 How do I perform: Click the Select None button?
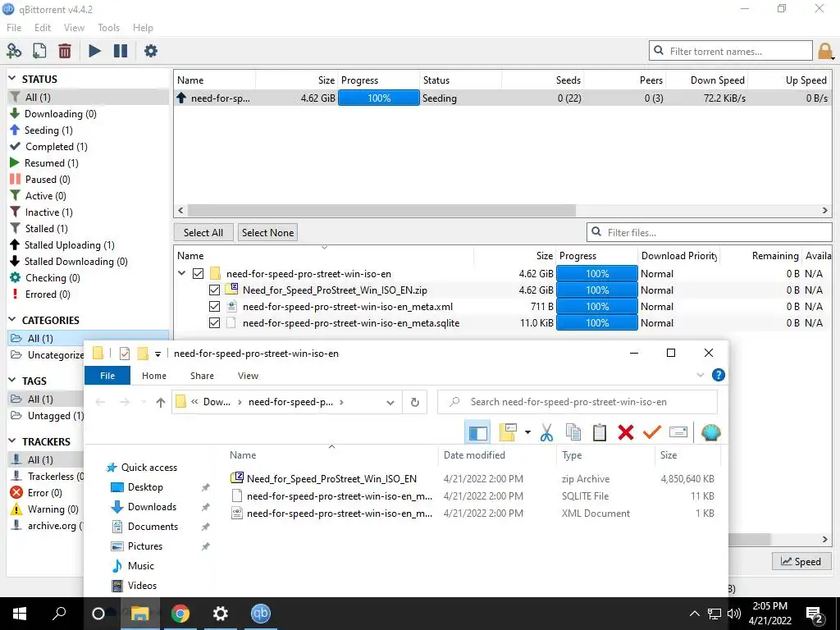268,232
